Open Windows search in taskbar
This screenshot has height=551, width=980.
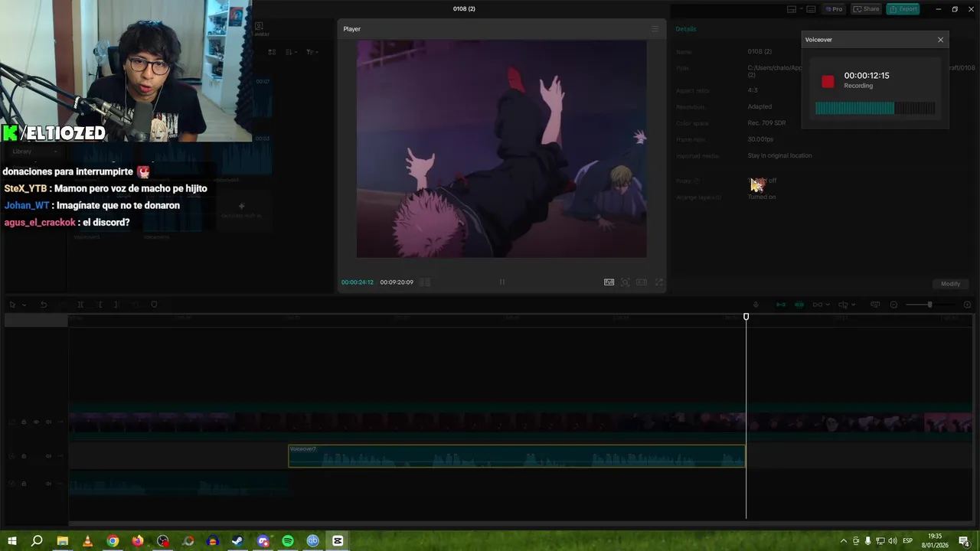pyautogui.click(x=37, y=541)
